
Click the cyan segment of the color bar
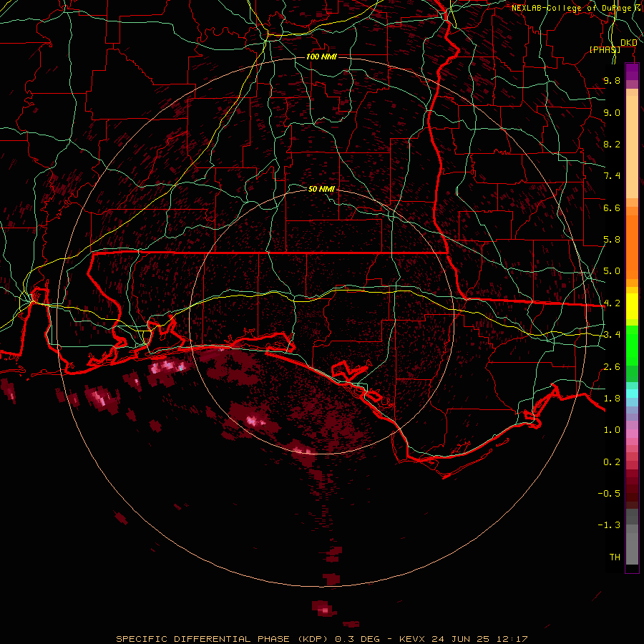coord(632,394)
